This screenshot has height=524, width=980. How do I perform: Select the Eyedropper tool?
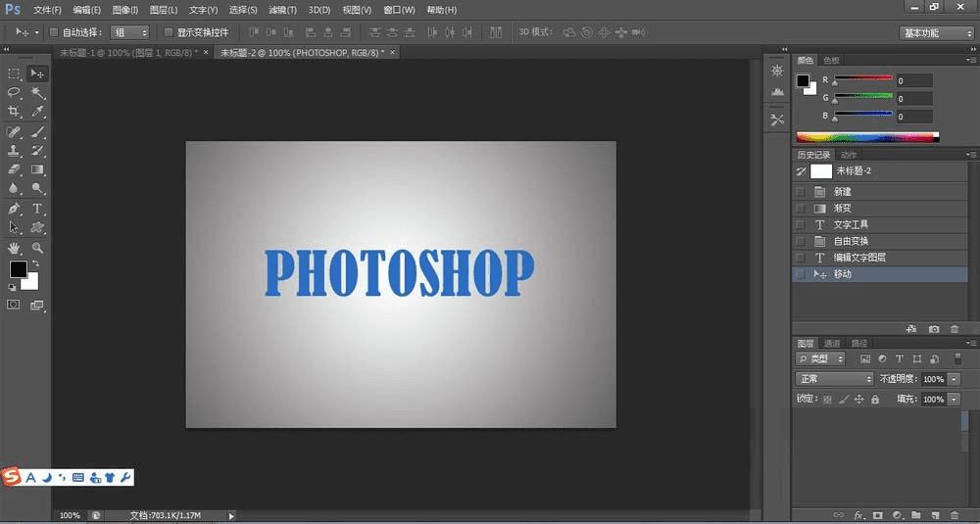[37, 112]
